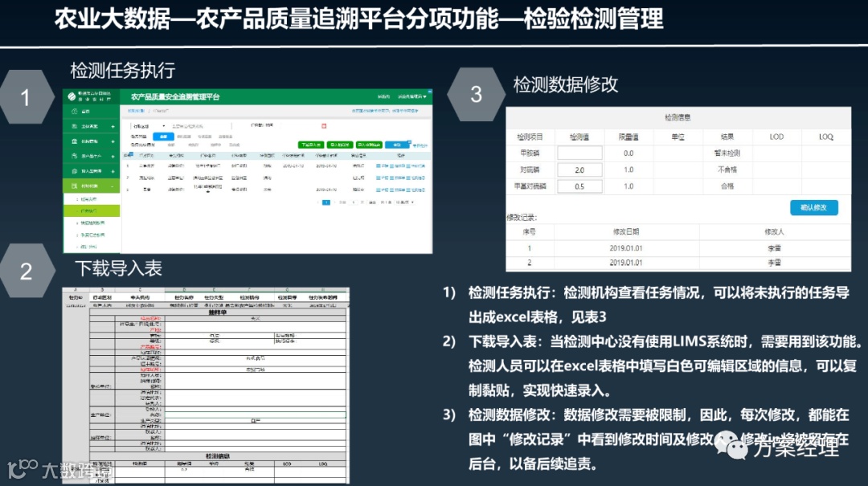Click the platform logo in the green header
This screenshot has height=486, width=868.
pyautogui.click(x=72, y=96)
